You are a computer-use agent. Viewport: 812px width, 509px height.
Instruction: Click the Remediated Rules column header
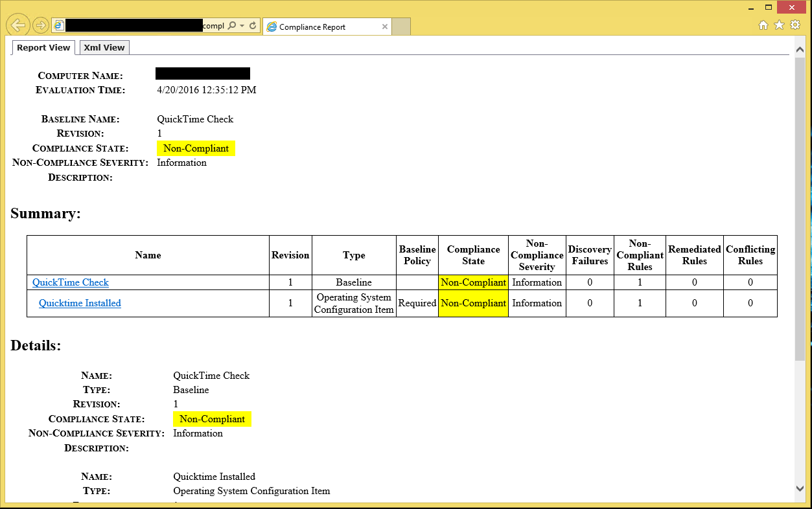click(695, 255)
